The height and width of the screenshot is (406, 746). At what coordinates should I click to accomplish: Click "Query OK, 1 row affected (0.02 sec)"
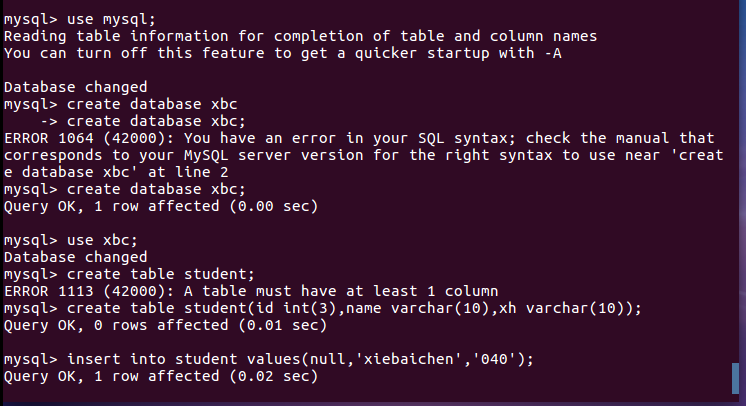(160, 376)
